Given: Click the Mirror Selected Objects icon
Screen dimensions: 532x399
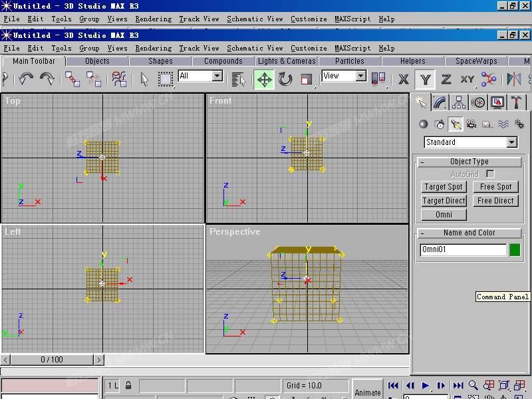Looking at the screenshot, I should click(513, 79).
